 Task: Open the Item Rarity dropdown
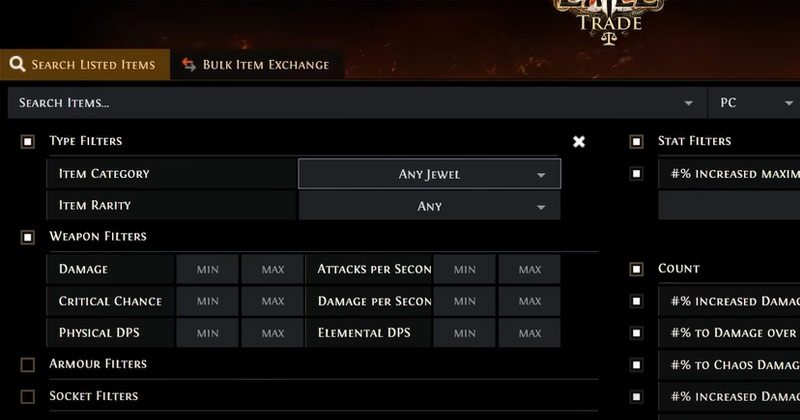pos(429,206)
